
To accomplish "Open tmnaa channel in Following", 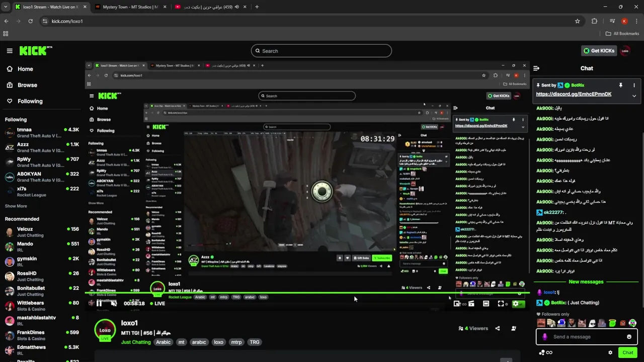I will (42, 133).
